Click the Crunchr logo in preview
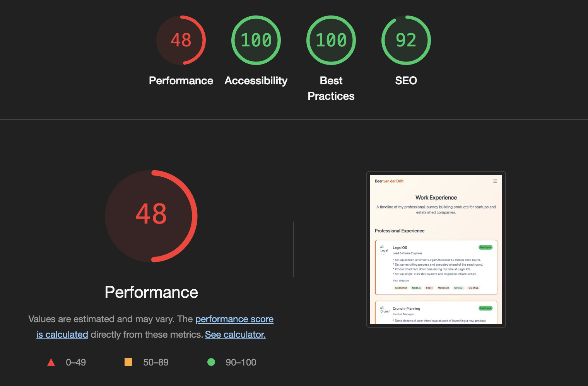The image size is (588, 386). [x=384, y=310]
